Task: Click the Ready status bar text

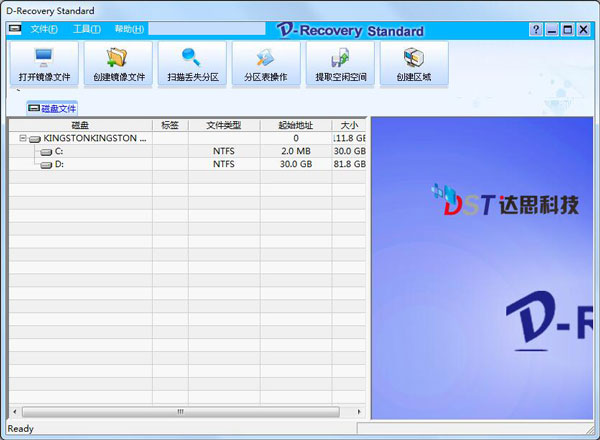Action: (21, 429)
